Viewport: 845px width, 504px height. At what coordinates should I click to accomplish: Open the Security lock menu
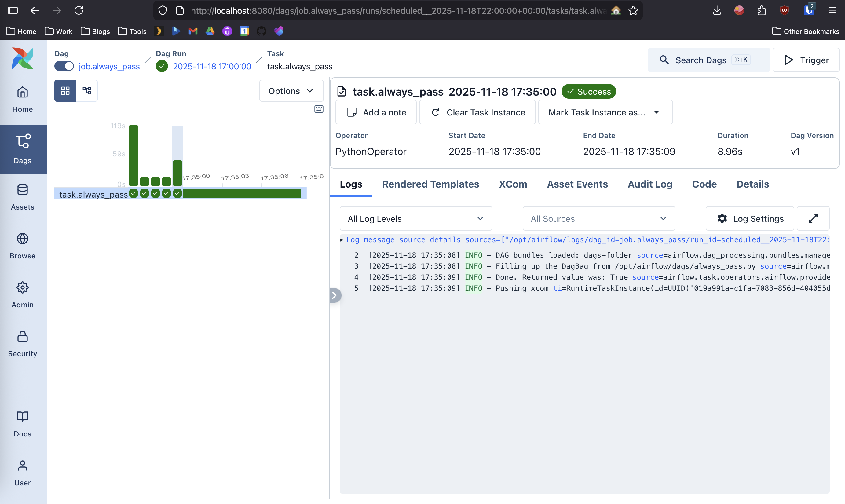coord(22,344)
